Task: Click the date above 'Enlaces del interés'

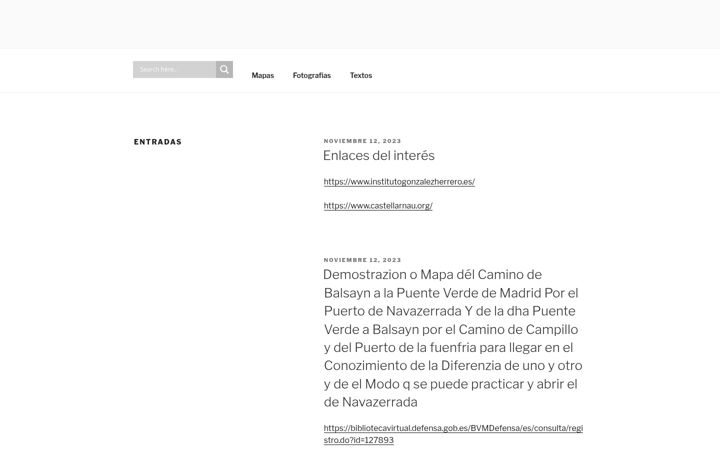Action: (362, 141)
